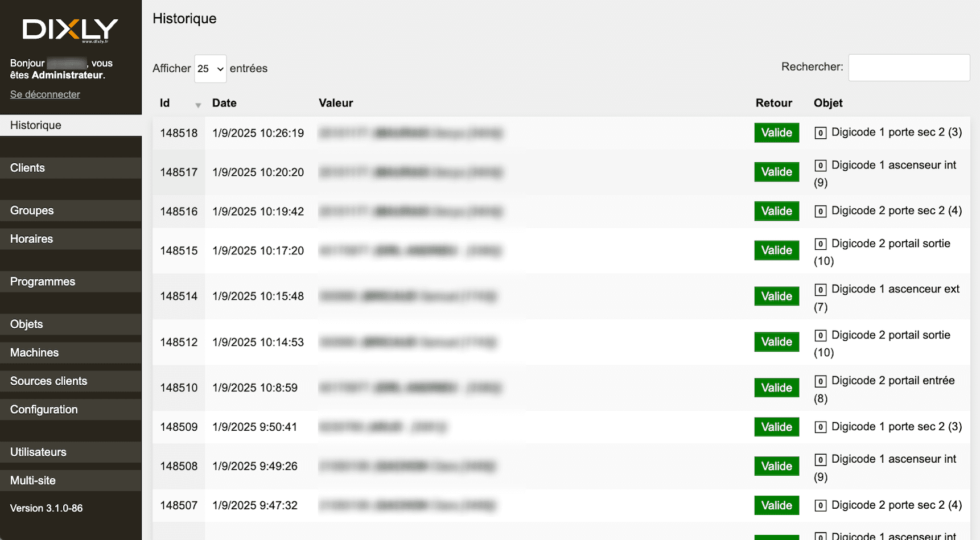The image size is (980, 540).
Task: Sort the table by the Retour header
Action: coord(773,103)
